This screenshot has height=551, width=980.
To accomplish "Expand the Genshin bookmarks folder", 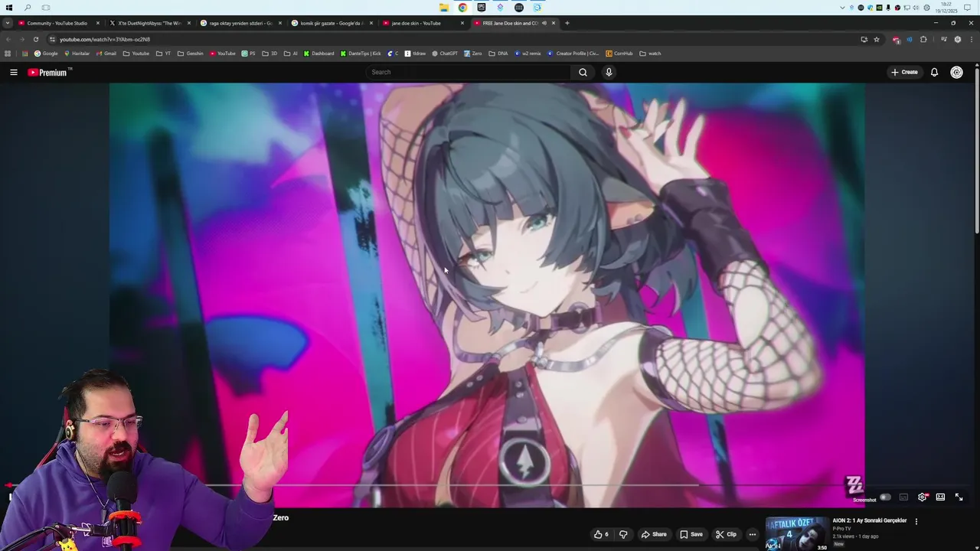I will point(191,54).
